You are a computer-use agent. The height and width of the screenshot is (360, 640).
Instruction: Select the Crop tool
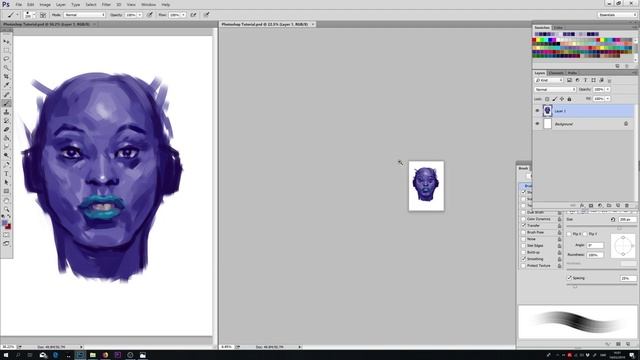6,76
